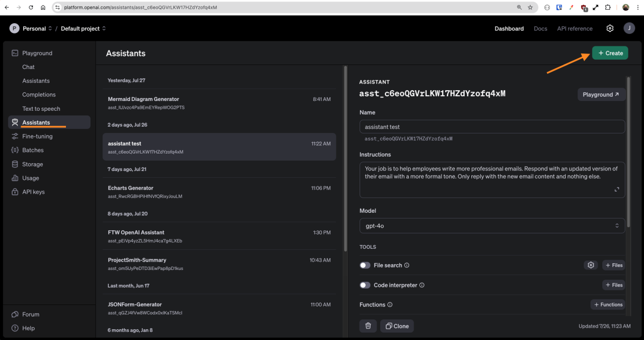Viewport: 644px width, 340px height.
Task: Open the Model selector showing gpt-4o
Action: [x=492, y=225]
